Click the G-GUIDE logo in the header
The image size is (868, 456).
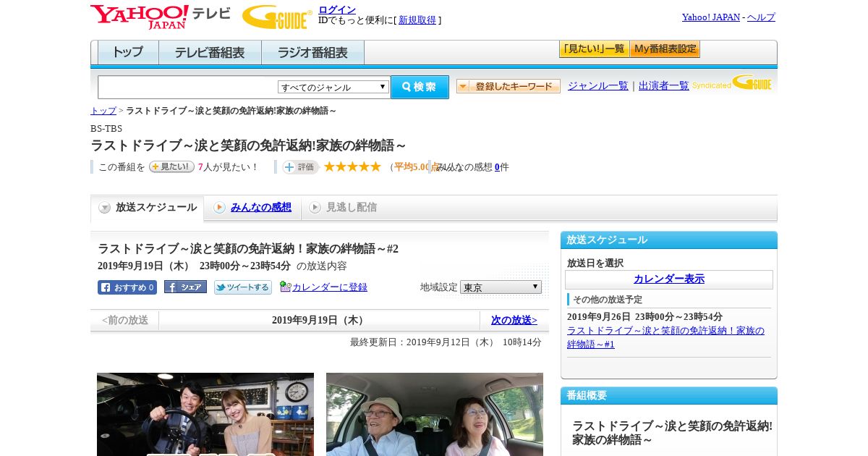click(x=277, y=17)
